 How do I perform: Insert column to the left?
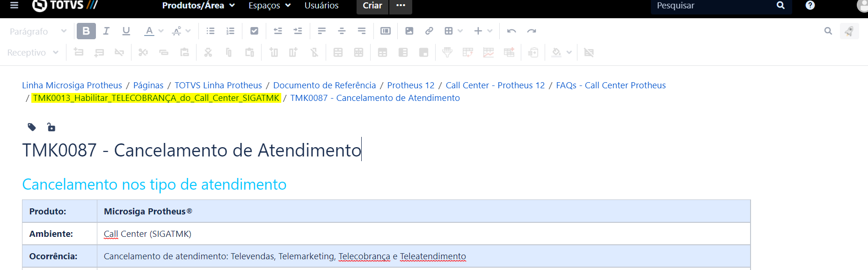coord(274,52)
